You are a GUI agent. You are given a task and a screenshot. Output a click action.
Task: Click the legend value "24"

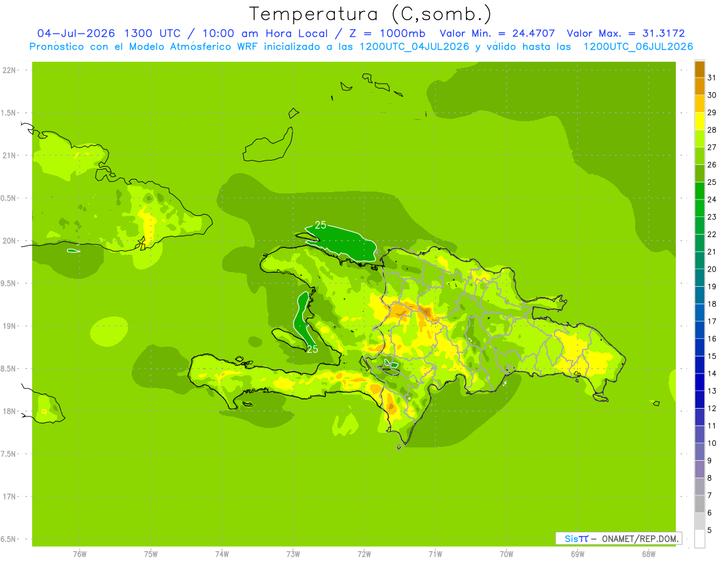coord(712,199)
